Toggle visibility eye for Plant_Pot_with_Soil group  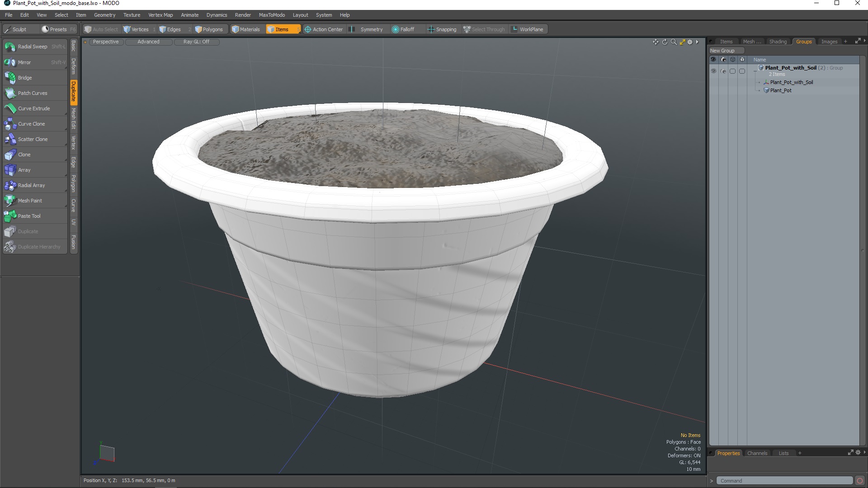[x=713, y=71]
